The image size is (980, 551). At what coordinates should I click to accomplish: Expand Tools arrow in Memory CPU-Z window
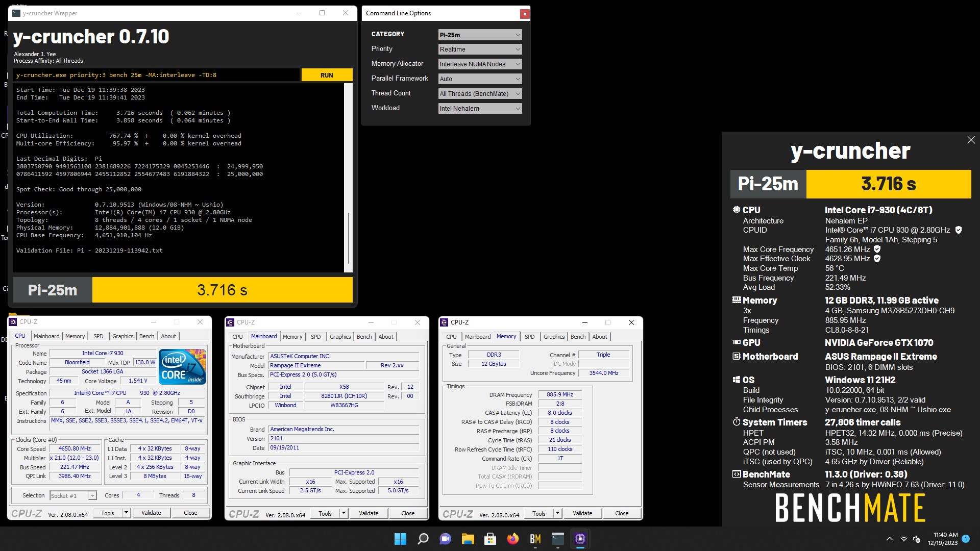tap(557, 513)
